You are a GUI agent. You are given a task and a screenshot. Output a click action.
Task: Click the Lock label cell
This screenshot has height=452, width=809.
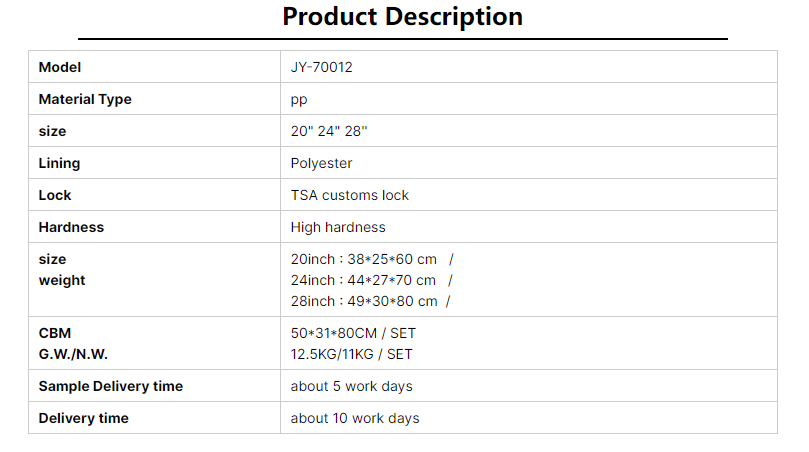[154, 195]
